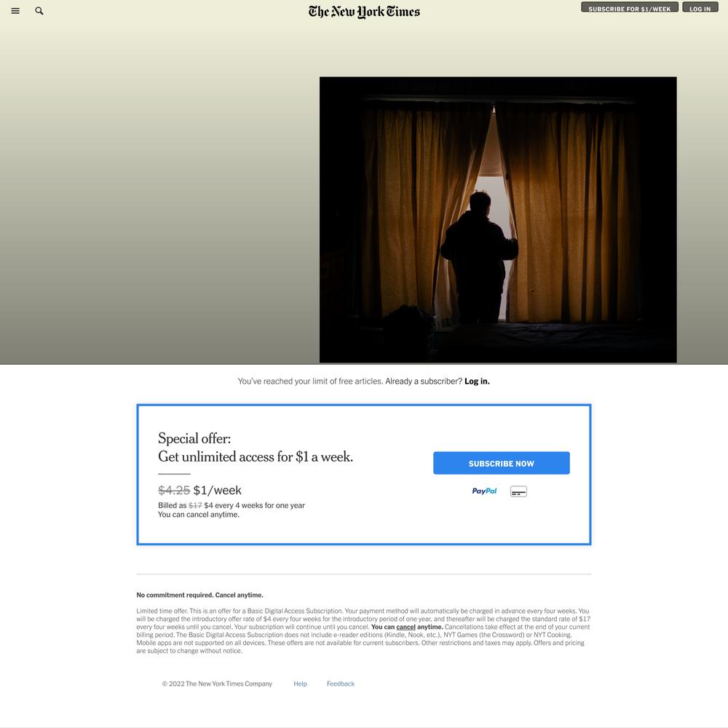The width and height of the screenshot is (728, 728).
Task: Click the silhouette-at-curtains article photo
Action: (x=498, y=220)
